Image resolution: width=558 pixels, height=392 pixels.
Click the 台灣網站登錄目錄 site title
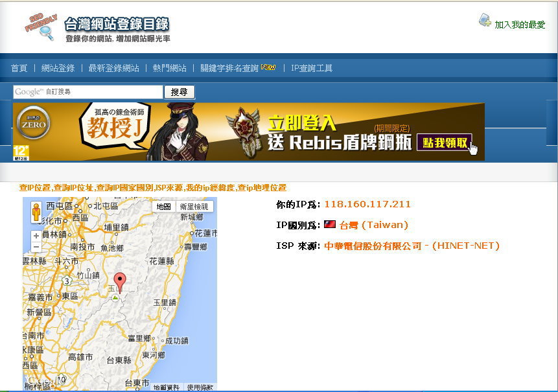117,24
